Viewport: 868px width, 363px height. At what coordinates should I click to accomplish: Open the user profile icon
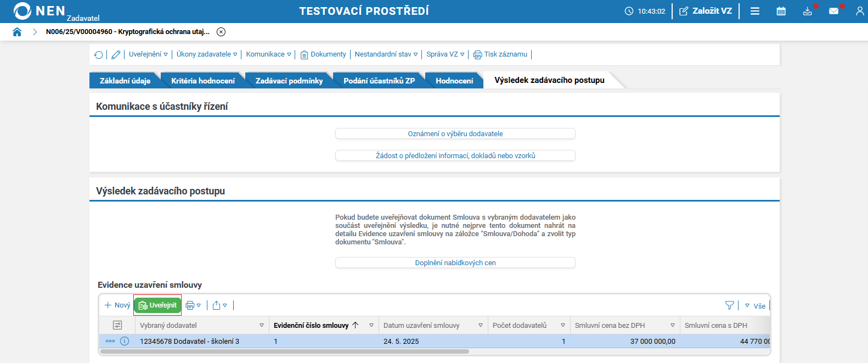click(x=860, y=11)
